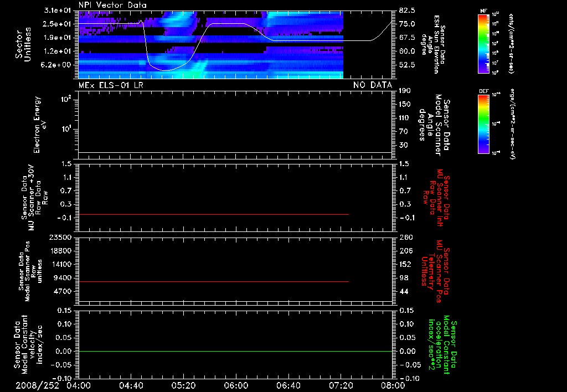Click the '07:20' time axis label

point(341,385)
